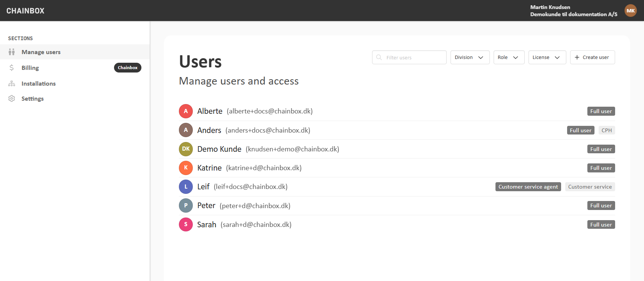Image resolution: width=644 pixels, height=281 pixels.
Task: Open the Installations section
Action: coord(39,83)
